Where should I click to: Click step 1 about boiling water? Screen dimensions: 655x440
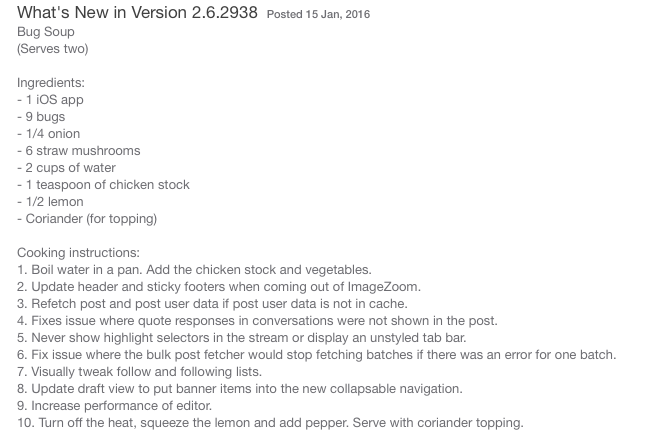tap(194, 270)
